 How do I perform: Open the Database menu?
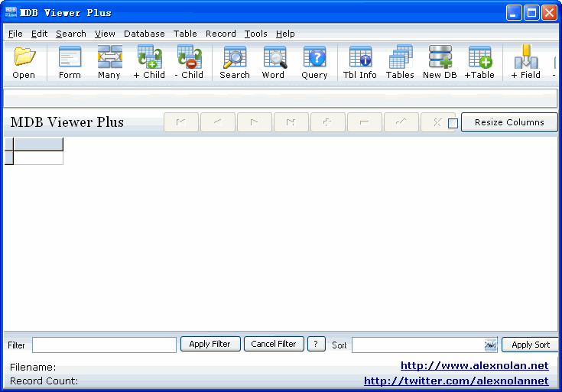[x=145, y=34]
